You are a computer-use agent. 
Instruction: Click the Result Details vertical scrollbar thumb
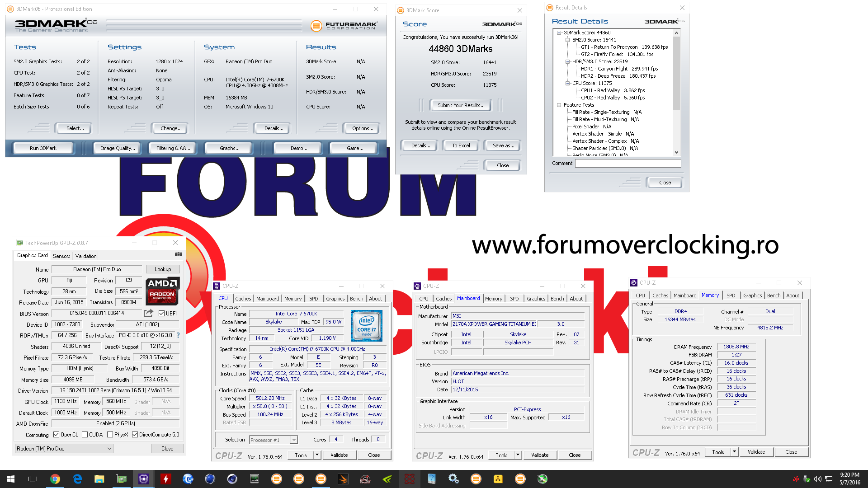click(x=676, y=73)
